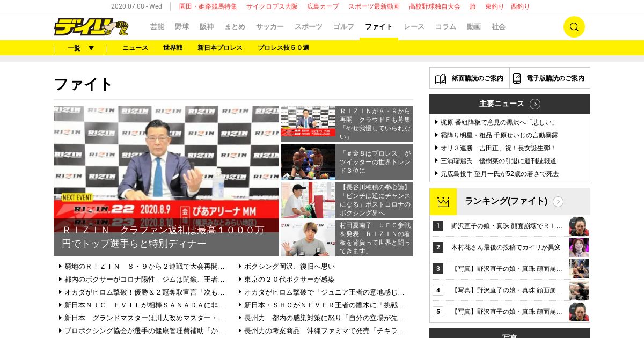Viewport: 644px width, 338px height.
Task: Open 都内のボクサーがコロナ陽性 link
Action: pos(144,280)
